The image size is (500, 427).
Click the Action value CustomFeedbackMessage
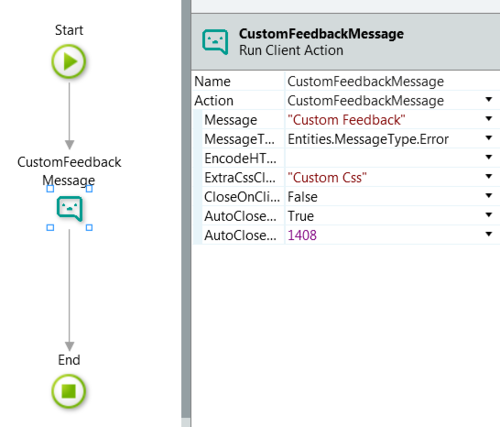[365, 101]
